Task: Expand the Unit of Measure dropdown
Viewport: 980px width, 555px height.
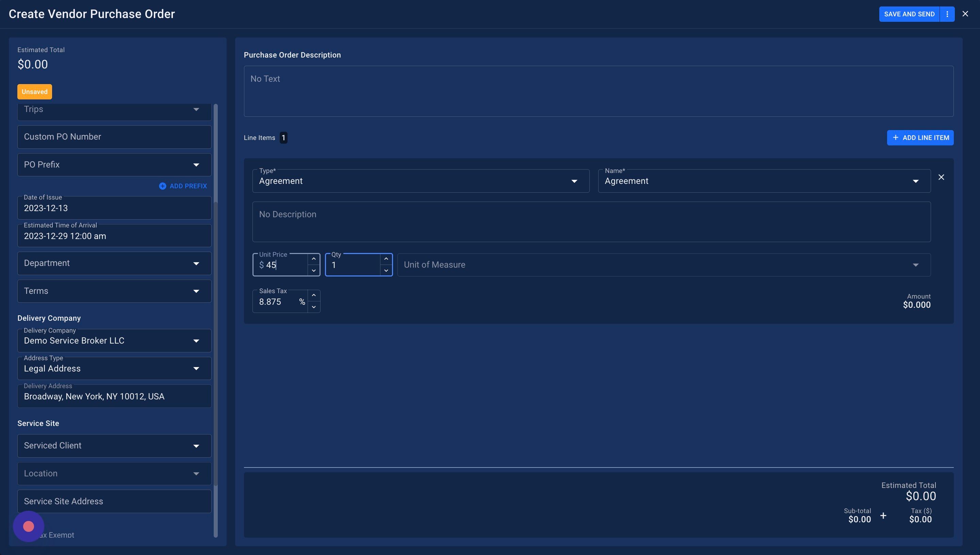Action: pos(664,265)
